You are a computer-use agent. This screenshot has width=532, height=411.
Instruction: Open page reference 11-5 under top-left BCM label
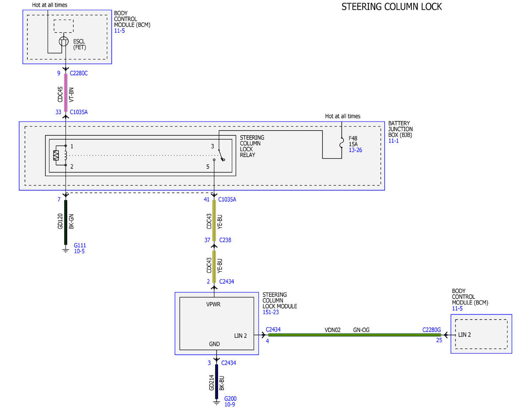120,32
